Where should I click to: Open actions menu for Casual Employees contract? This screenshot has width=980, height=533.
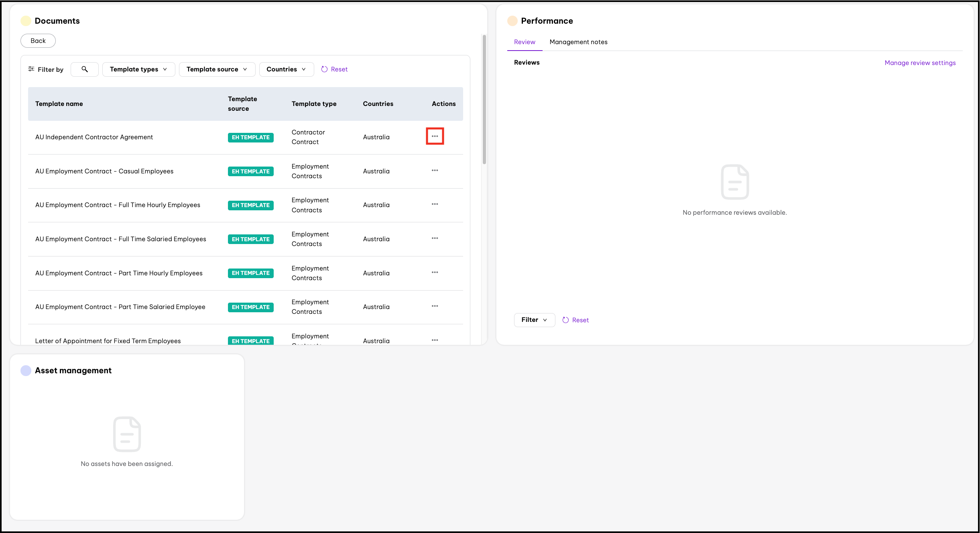pos(435,171)
